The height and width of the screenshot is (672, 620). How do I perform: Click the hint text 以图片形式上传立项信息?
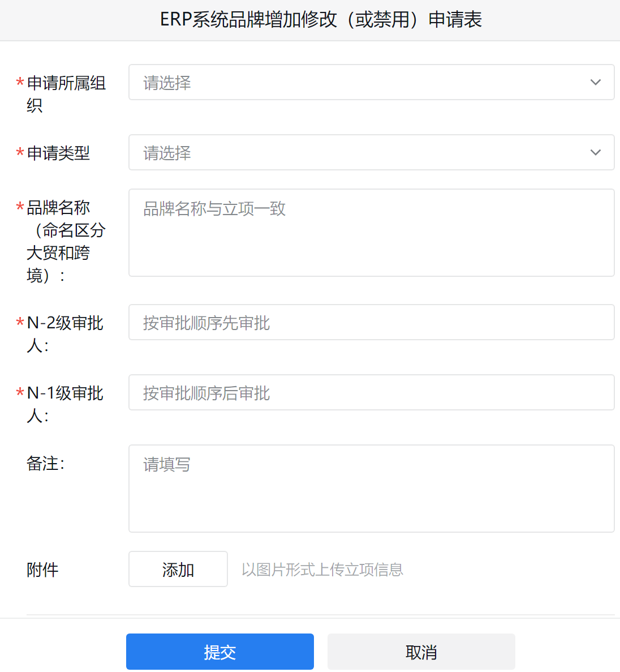(322, 570)
